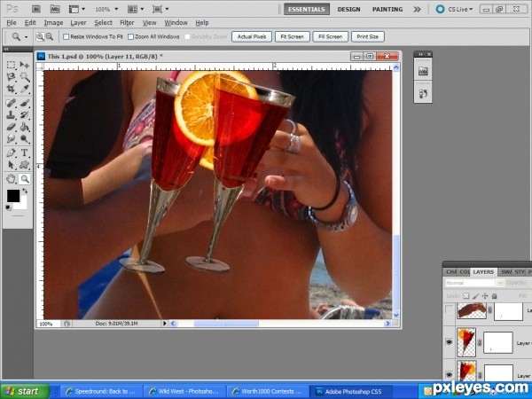The image size is (532, 399).
Task: Open the status bar info arrow menu
Action: click(164, 324)
